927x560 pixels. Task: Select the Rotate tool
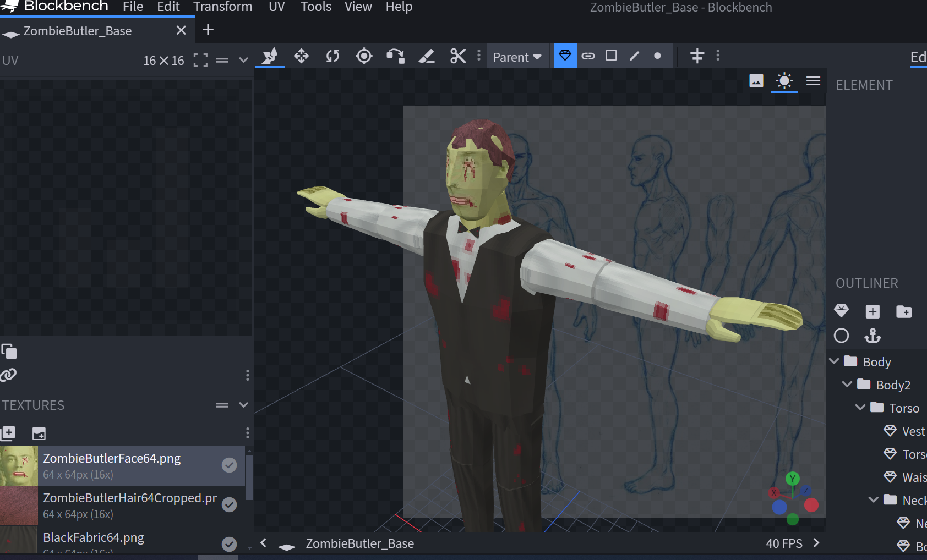[332, 56]
